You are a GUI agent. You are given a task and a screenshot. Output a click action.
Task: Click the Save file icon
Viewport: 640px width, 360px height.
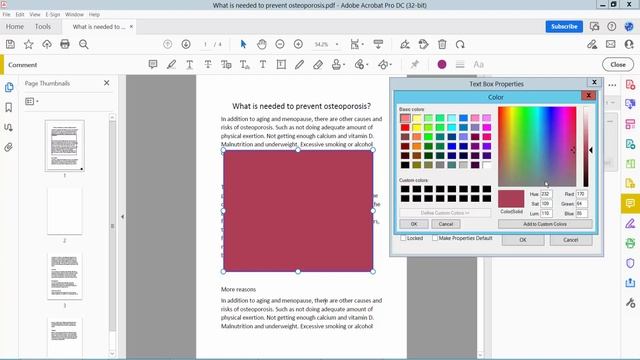(x=10, y=44)
